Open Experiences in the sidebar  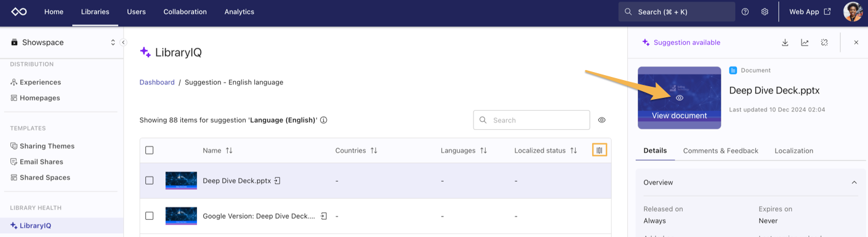pos(40,82)
